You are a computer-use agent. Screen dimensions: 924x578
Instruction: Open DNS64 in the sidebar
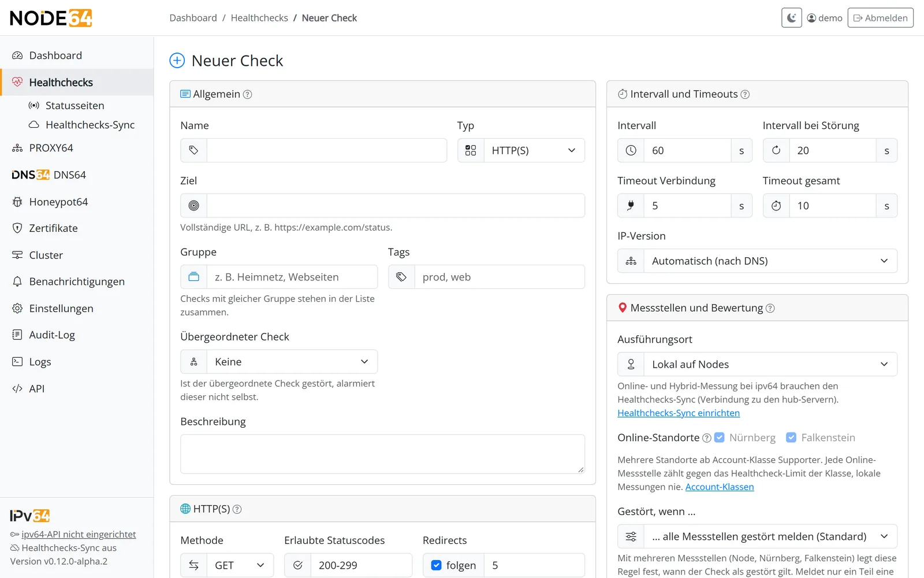coord(77,175)
